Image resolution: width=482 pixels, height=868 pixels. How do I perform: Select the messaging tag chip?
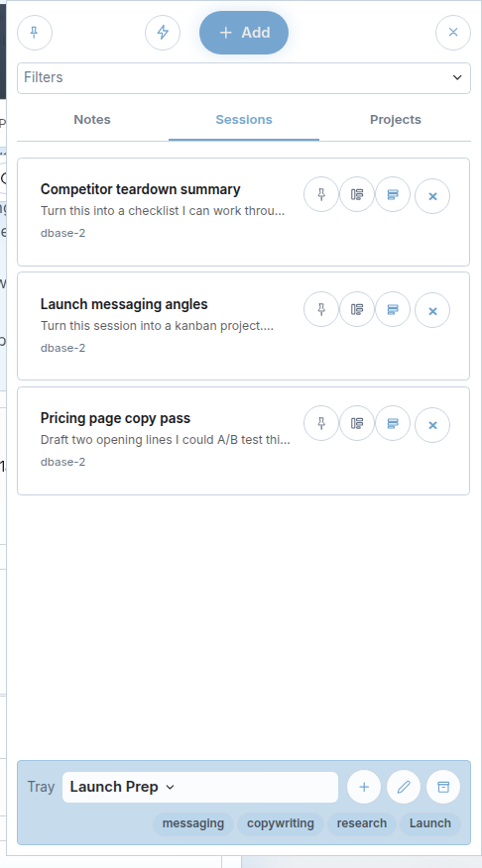click(193, 823)
